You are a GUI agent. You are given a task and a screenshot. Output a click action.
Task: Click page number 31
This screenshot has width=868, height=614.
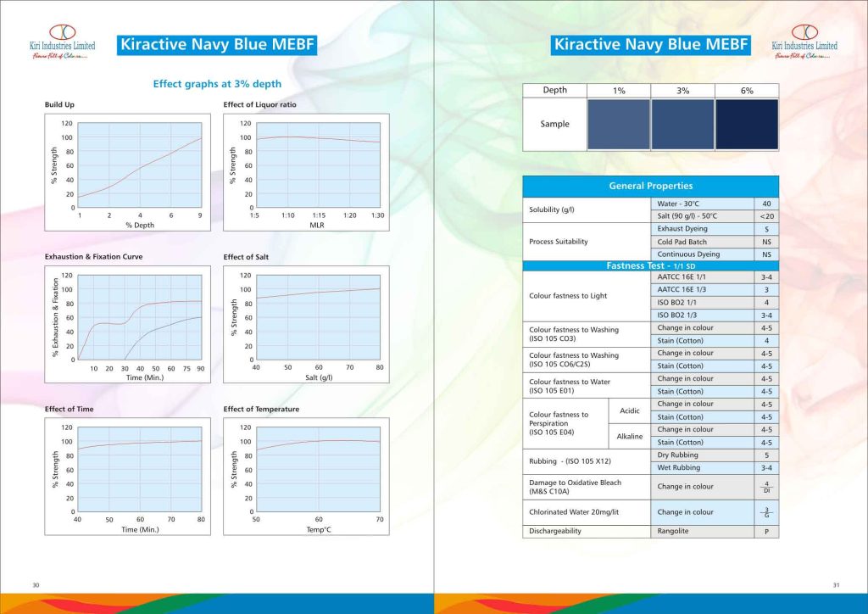837,585
